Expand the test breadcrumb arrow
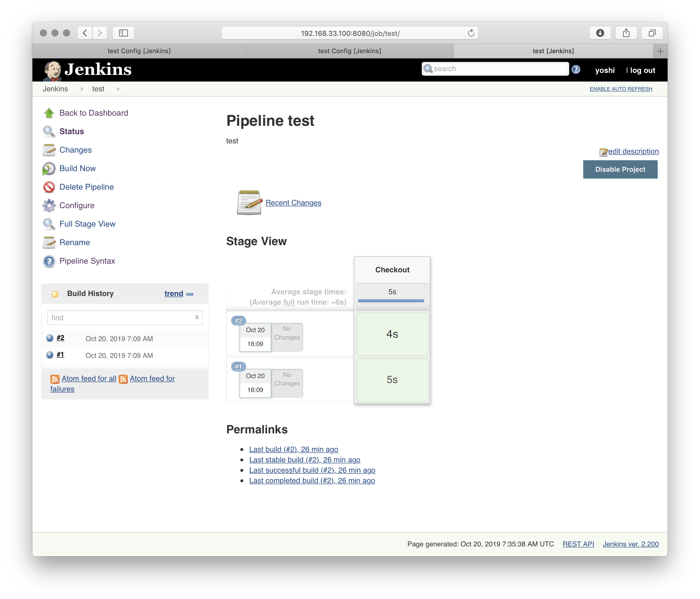 click(118, 89)
